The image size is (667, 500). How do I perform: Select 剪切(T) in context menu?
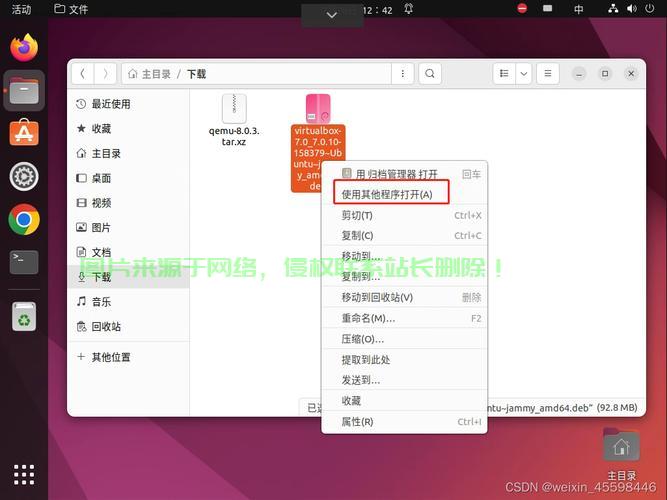(404, 215)
